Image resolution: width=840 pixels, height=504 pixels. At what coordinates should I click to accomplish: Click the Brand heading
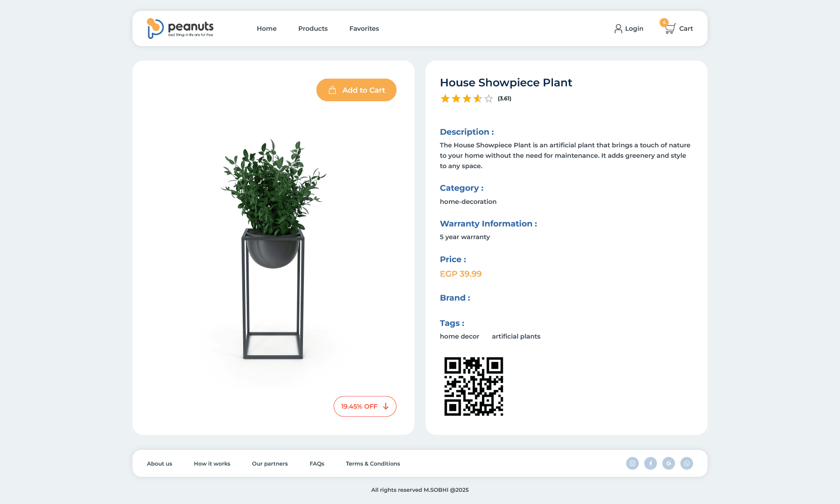pyautogui.click(x=455, y=298)
